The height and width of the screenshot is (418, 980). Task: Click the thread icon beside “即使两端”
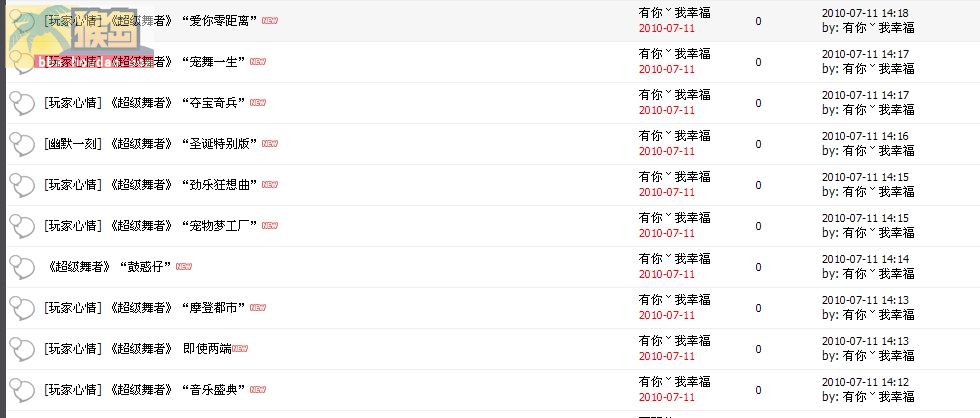[22, 349]
